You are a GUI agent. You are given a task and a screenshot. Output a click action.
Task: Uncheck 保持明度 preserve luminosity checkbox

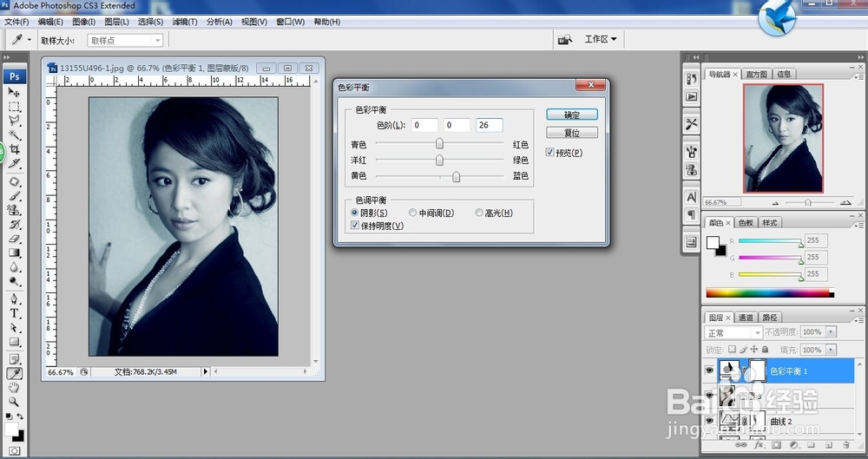tap(355, 226)
